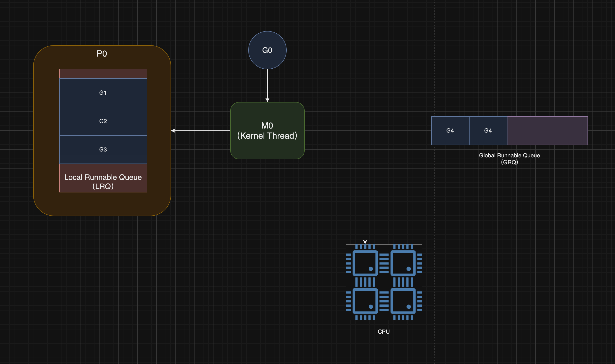This screenshot has height=364, width=615.
Task: Select the bottom-right CPU chip icon
Action: click(x=403, y=301)
